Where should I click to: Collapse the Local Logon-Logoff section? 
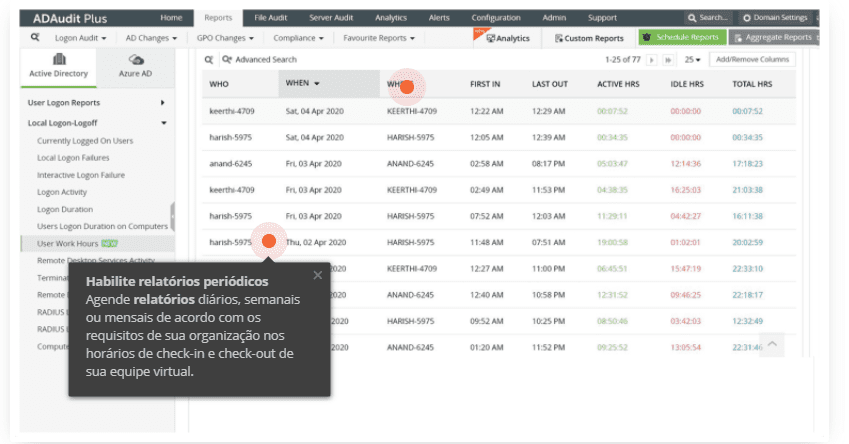(163, 123)
